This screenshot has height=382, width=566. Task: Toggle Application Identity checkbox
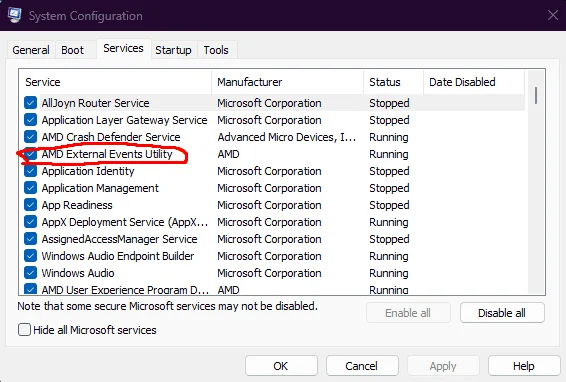coord(31,171)
